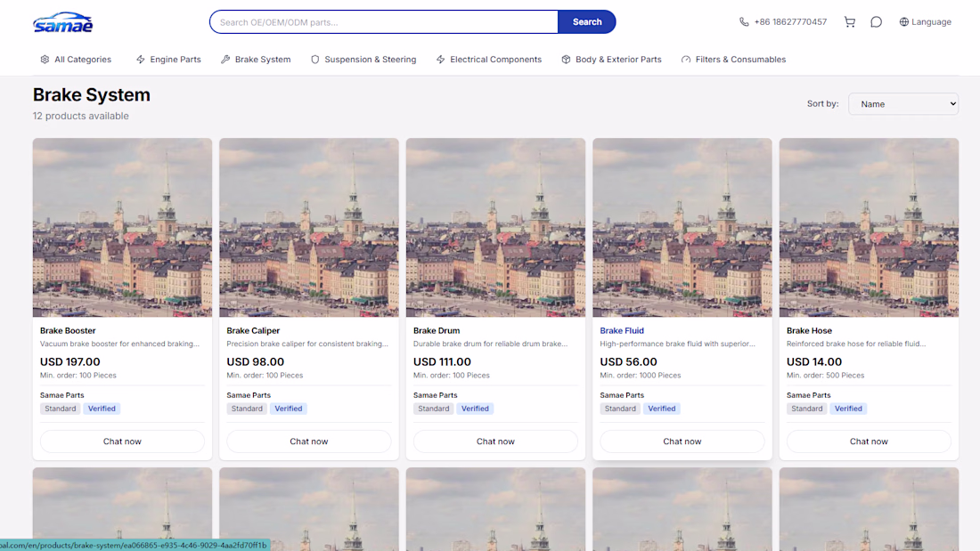Click the Search button
The width and height of the screenshot is (980, 551).
[587, 22]
